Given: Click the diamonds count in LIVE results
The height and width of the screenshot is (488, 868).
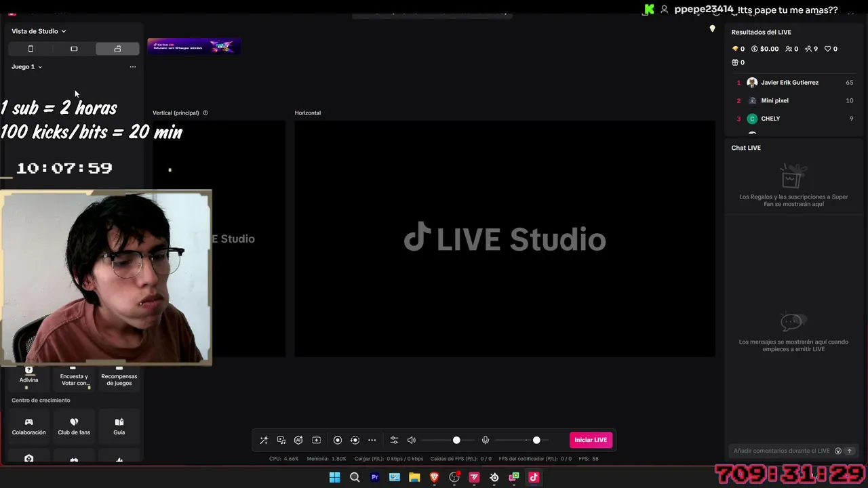Looking at the screenshot, I should (x=738, y=49).
